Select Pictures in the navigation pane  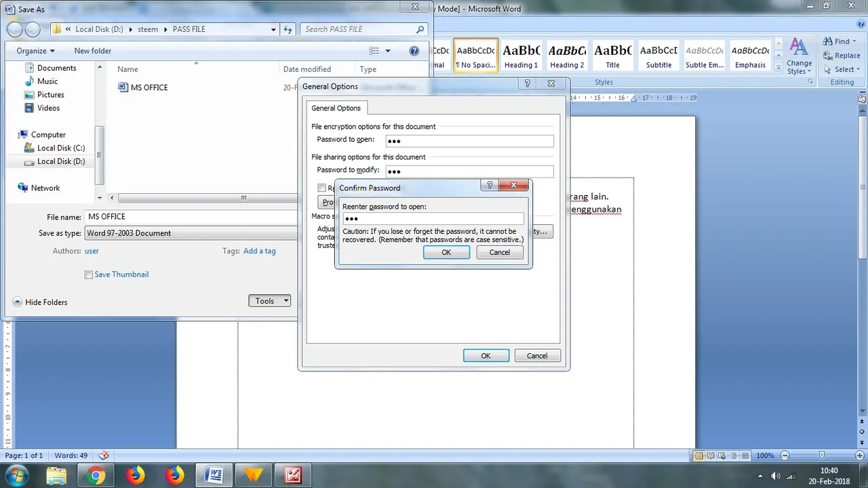tap(51, 95)
